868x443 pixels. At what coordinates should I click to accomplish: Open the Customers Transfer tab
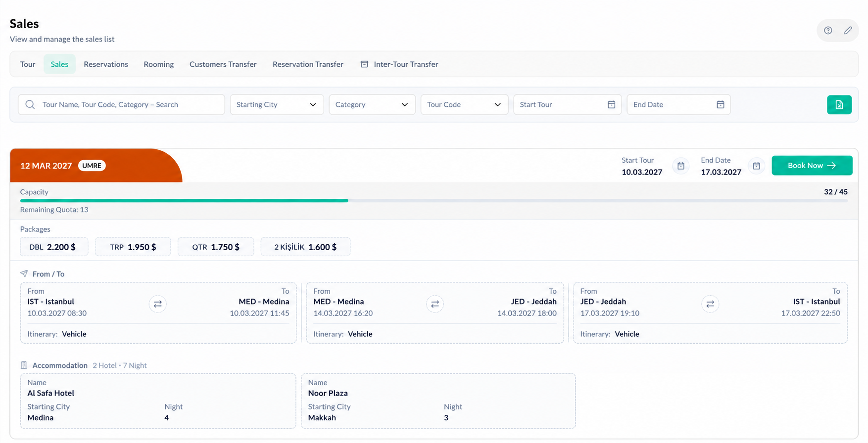223,64
